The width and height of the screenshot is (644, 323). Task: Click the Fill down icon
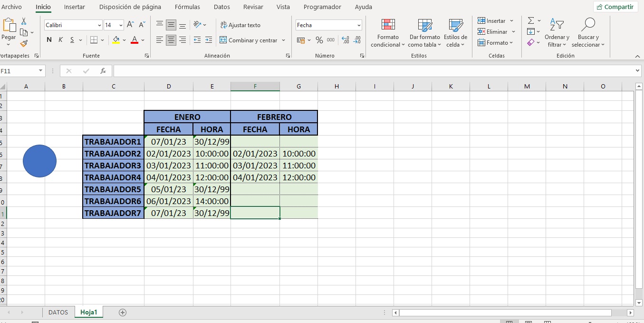pos(531,31)
